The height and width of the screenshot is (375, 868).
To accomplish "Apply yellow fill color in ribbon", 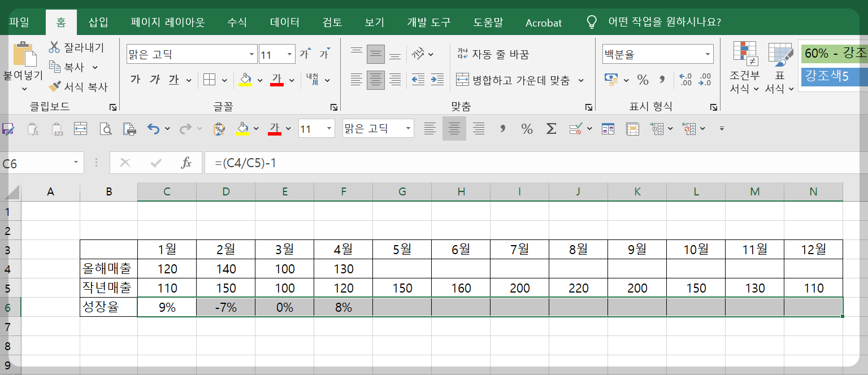I will click(x=245, y=80).
